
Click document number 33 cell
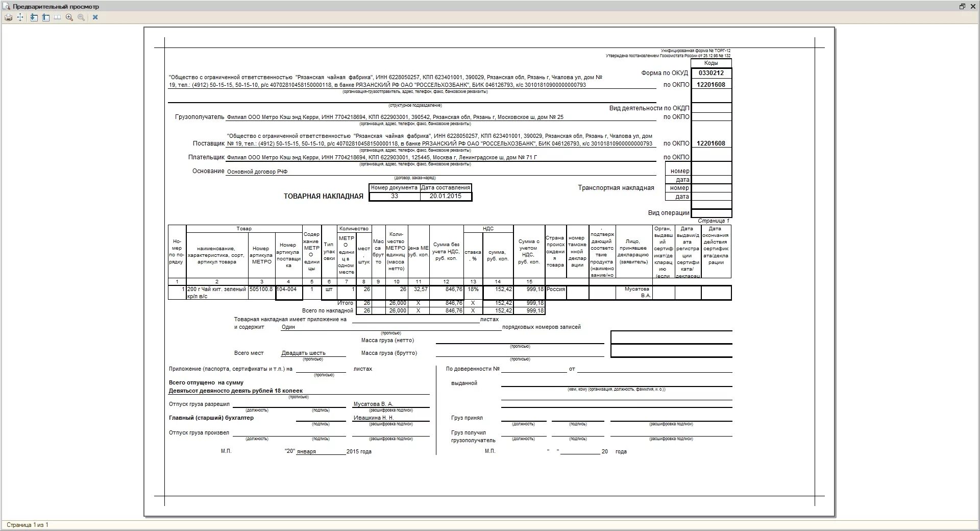(x=395, y=196)
